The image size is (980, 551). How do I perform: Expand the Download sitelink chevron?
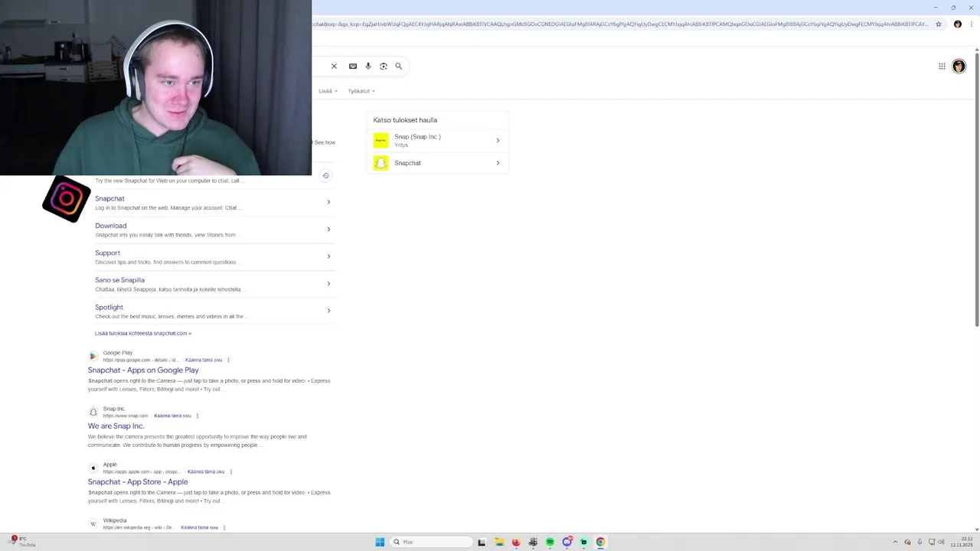[328, 229]
